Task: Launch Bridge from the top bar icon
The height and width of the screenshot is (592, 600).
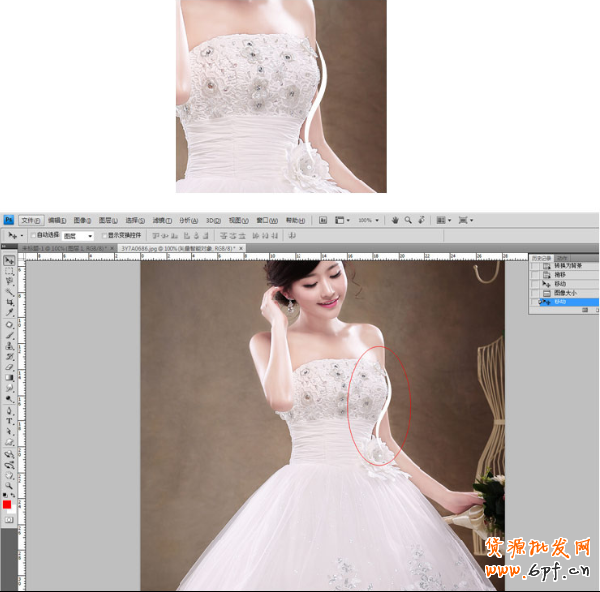Action: [x=323, y=220]
